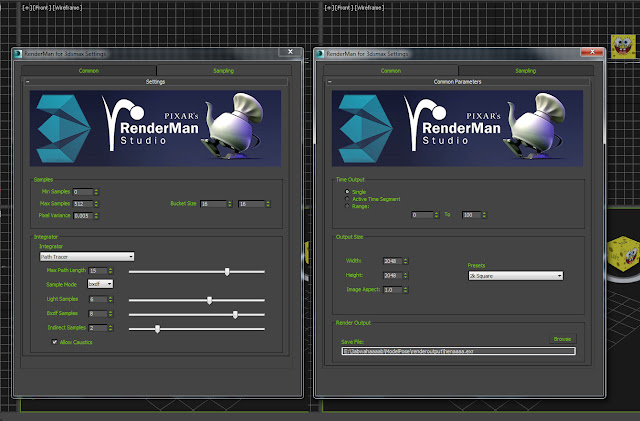The height and width of the screenshot is (421, 640).
Task: Click the Light Samples slider handle
Action: 209,301
